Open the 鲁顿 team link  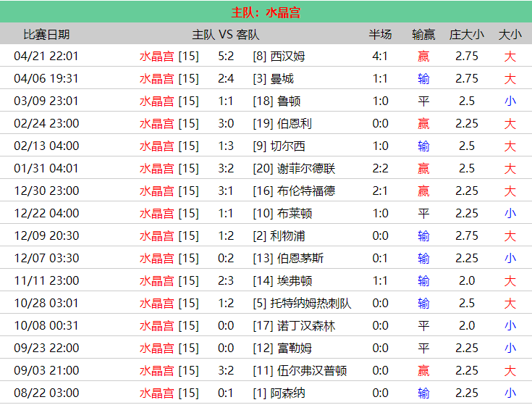(289, 101)
